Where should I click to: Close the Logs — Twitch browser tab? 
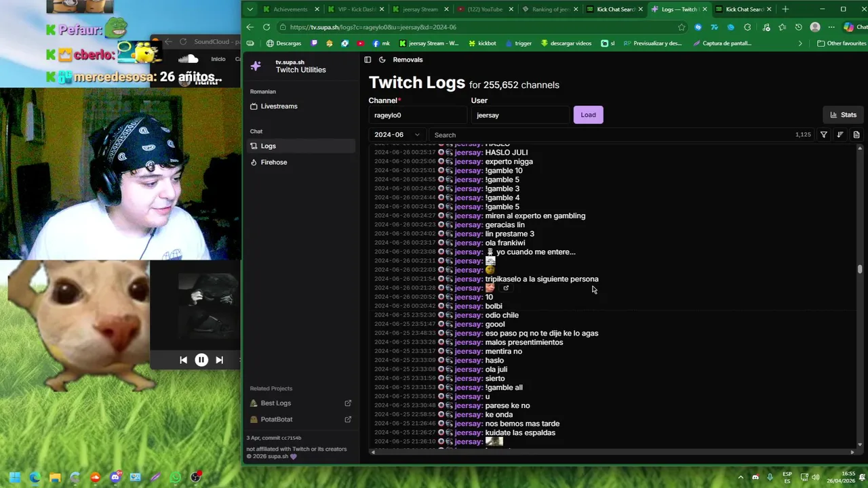click(x=705, y=9)
